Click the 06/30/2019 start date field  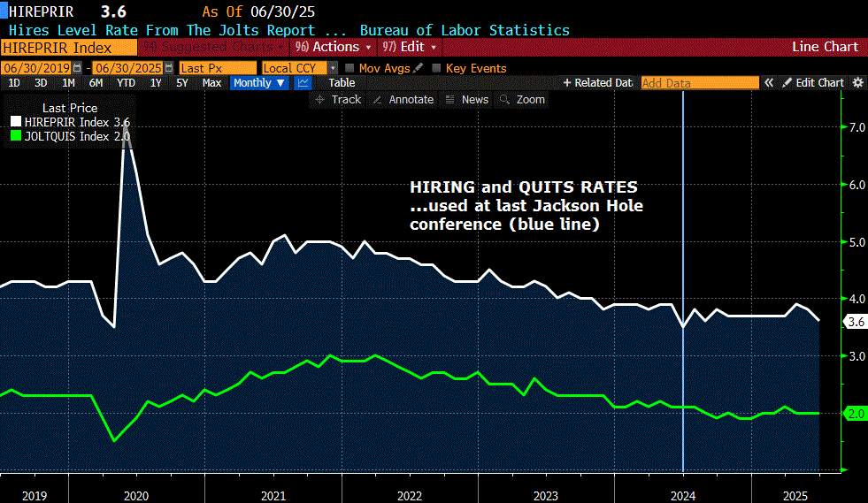(x=36, y=68)
